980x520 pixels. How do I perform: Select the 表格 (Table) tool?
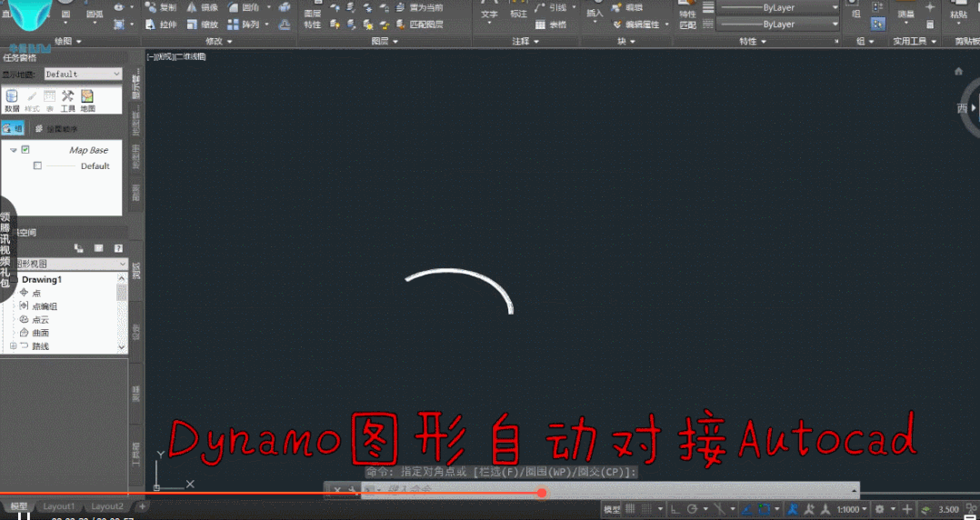coord(551,25)
